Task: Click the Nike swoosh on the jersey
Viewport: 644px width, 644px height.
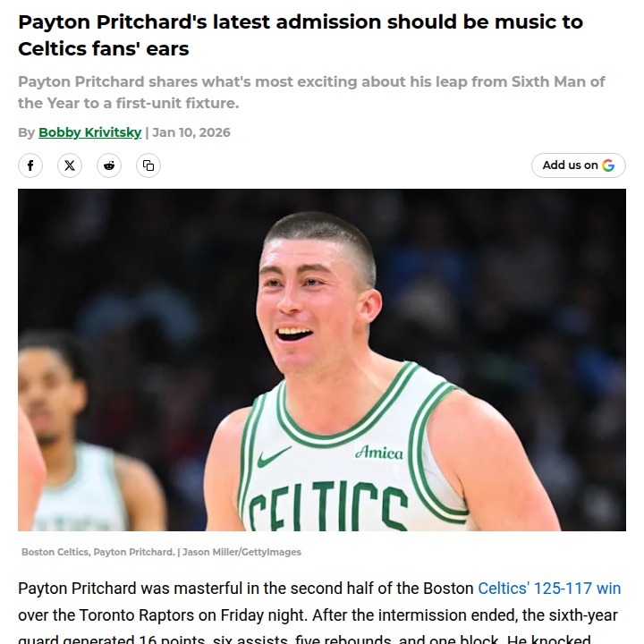Action: click(274, 456)
